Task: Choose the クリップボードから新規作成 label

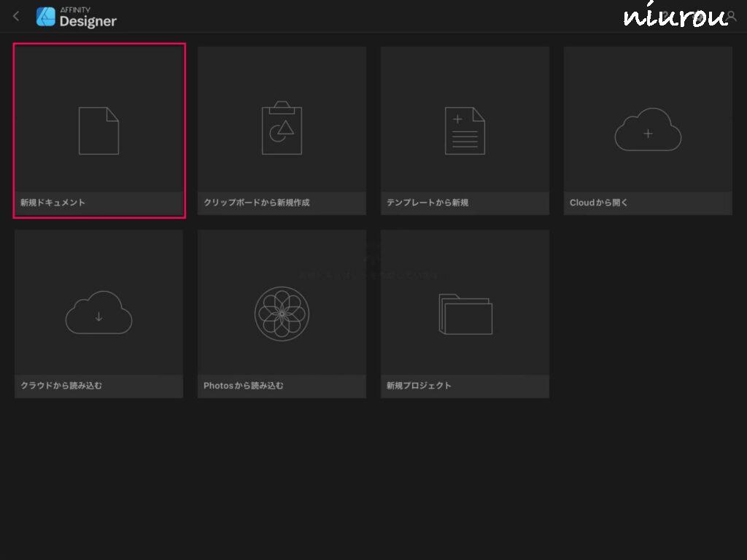Action: pyautogui.click(x=257, y=203)
